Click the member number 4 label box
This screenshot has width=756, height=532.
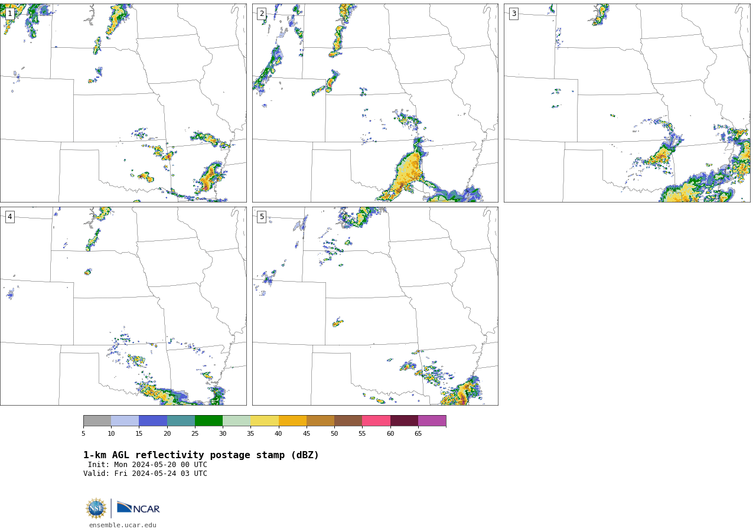pos(10,217)
